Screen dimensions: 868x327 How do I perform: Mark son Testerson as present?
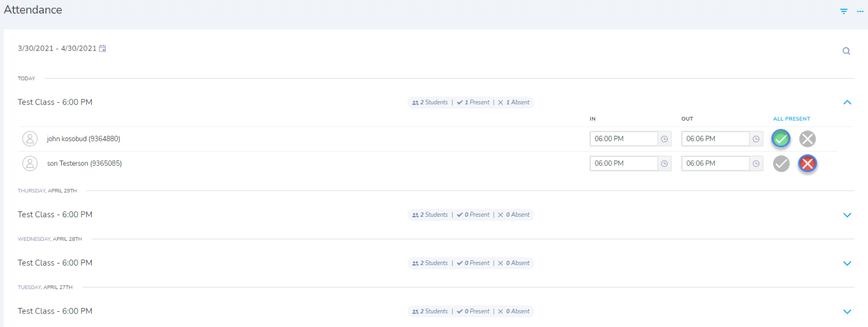tap(781, 163)
